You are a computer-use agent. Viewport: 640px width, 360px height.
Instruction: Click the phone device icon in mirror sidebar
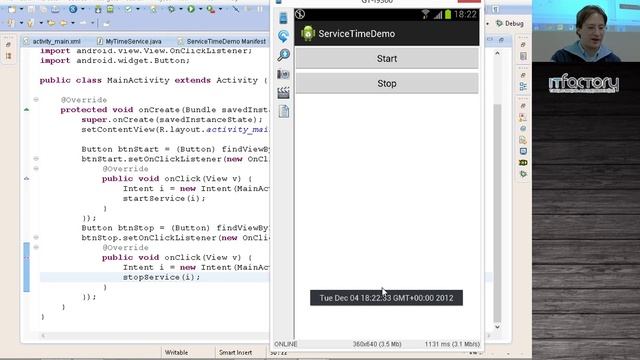283,18
